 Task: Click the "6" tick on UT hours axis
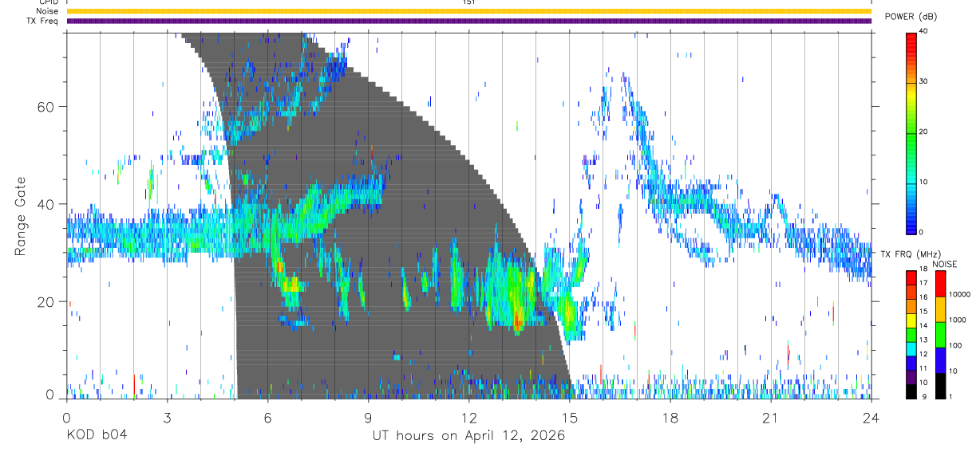pos(268,419)
